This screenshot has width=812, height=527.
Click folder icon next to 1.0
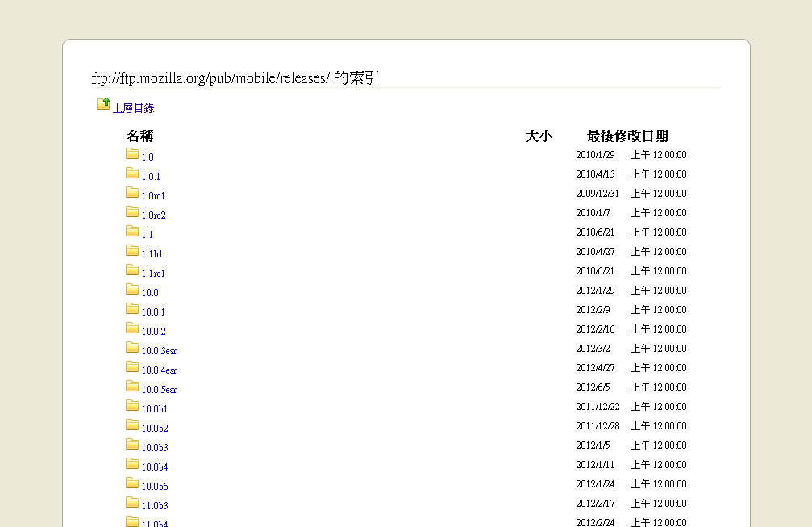click(x=132, y=153)
